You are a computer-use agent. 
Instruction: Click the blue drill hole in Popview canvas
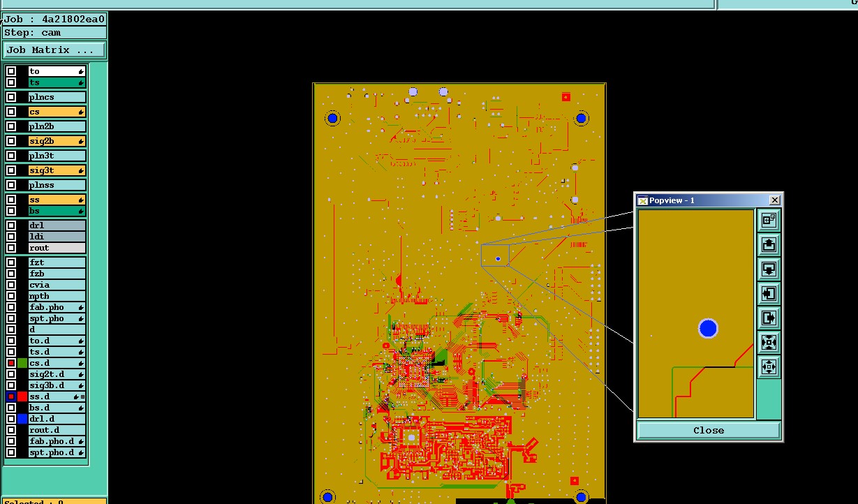click(x=708, y=329)
